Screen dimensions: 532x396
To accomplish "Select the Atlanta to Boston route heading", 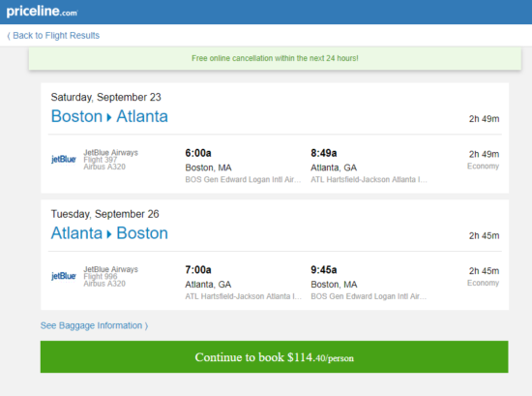I will tap(109, 233).
